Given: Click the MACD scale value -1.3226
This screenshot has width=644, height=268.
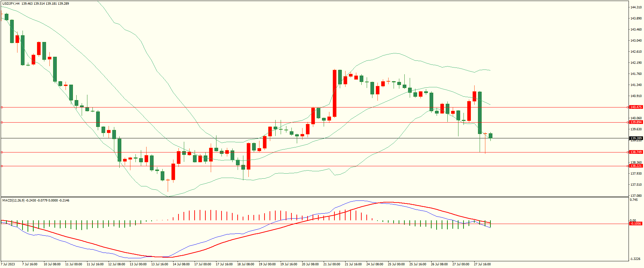Looking at the screenshot, I should [x=635, y=259].
